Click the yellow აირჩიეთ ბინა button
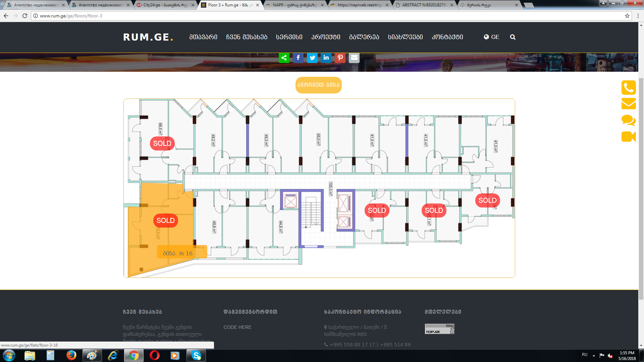 tap(318, 85)
